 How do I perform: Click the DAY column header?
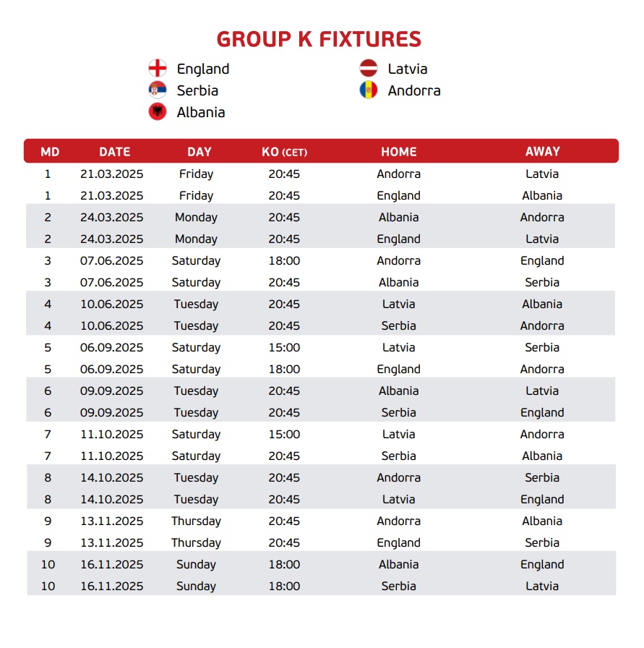point(199,152)
